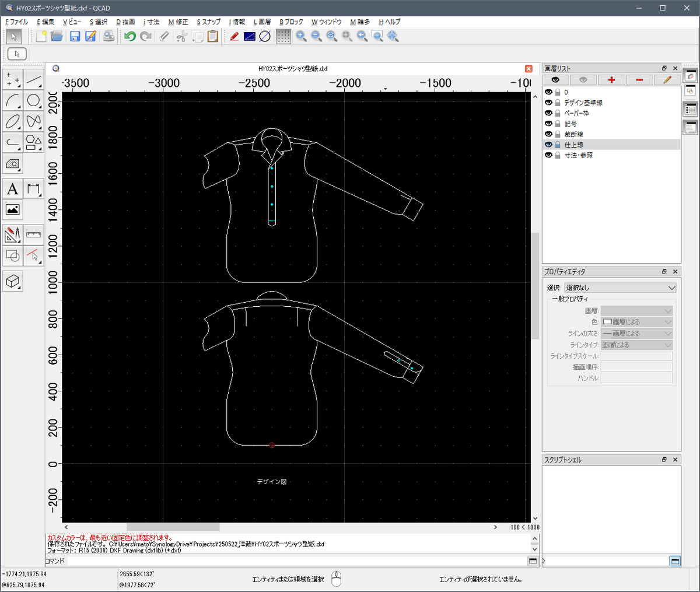Create a new drawing file
700x592 pixels.
point(41,36)
